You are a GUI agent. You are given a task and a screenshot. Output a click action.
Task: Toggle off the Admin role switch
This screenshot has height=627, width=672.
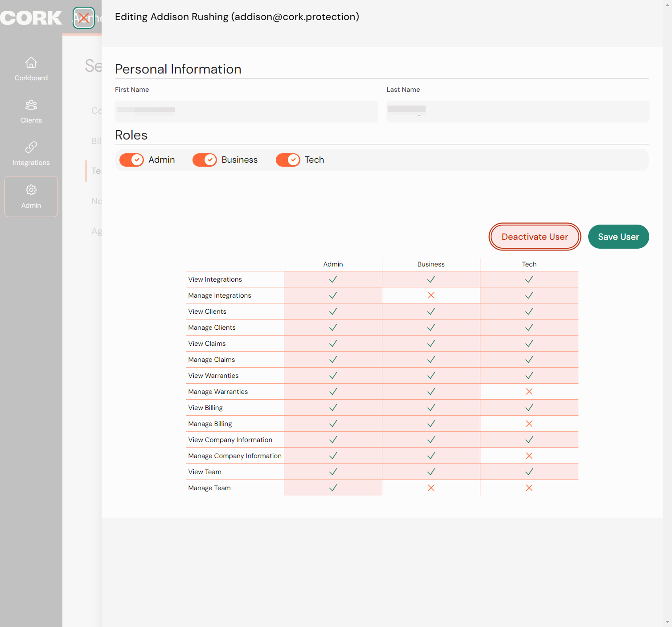tap(131, 160)
